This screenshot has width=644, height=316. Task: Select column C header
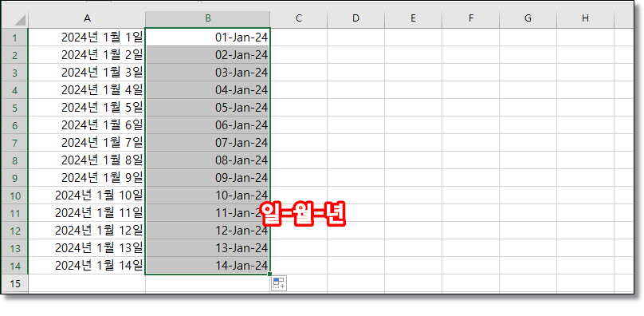(x=299, y=18)
